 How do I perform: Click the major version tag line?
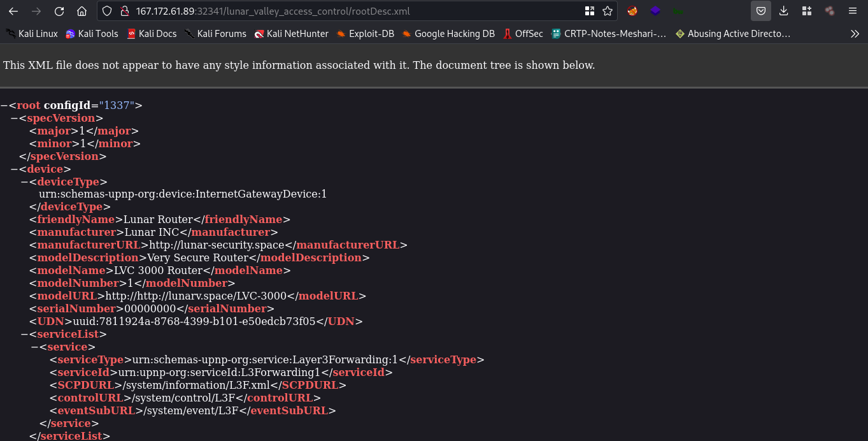click(84, 131)
